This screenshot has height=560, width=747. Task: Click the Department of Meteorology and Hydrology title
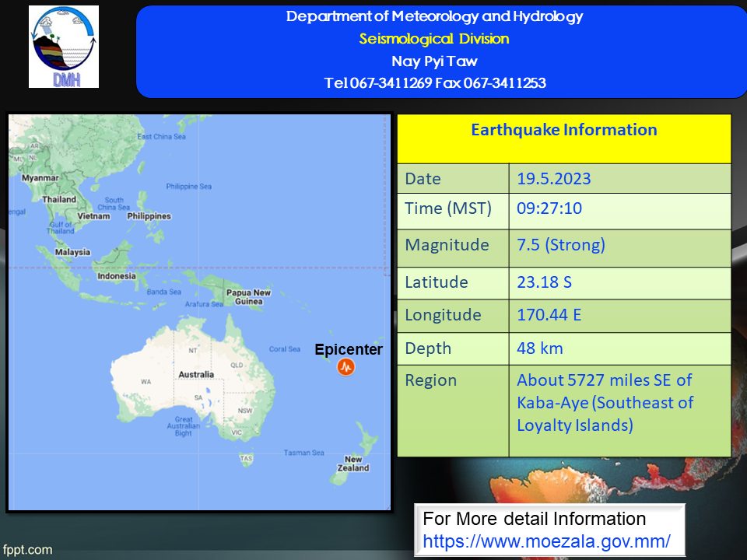click(x=434, y=16)
